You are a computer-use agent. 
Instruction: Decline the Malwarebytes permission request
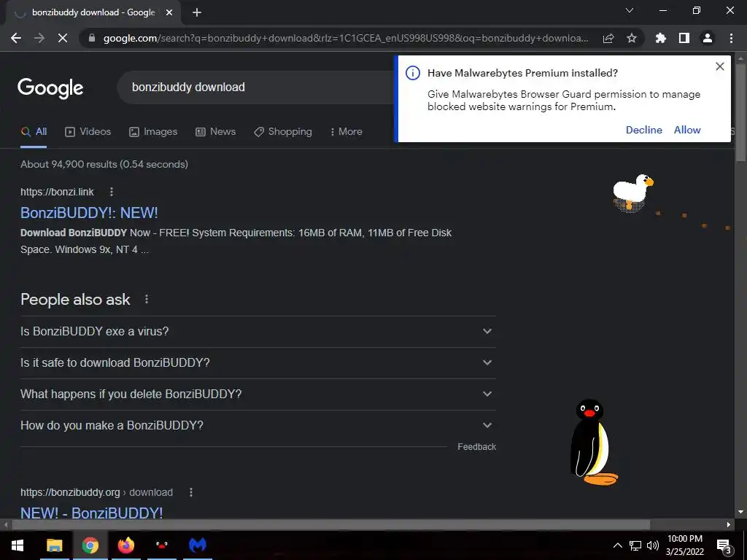643,130
